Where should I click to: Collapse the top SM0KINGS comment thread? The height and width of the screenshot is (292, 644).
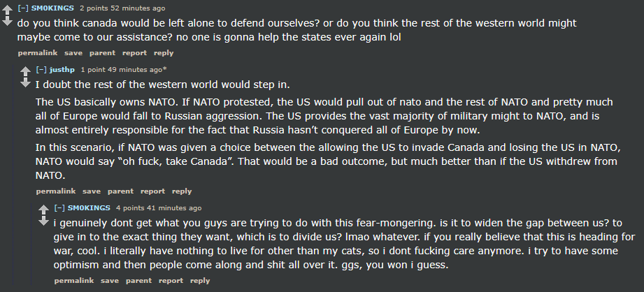click(x=23, y=8)
